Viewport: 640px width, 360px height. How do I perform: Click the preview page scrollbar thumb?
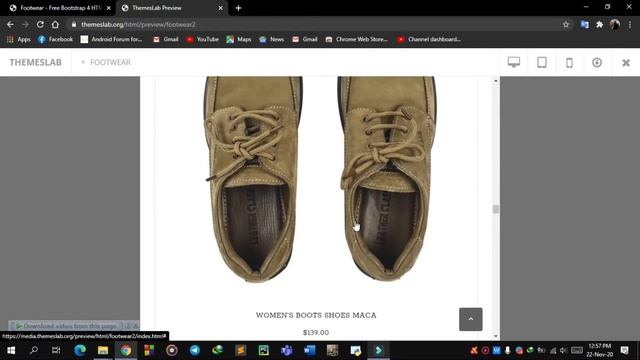(x=496, y=209)
